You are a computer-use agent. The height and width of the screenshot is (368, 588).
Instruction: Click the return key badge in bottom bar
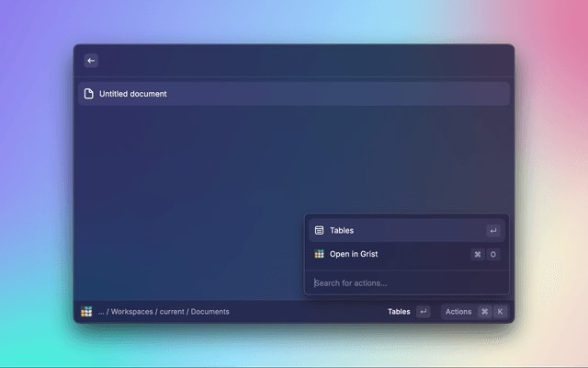(x=423, y=312)
